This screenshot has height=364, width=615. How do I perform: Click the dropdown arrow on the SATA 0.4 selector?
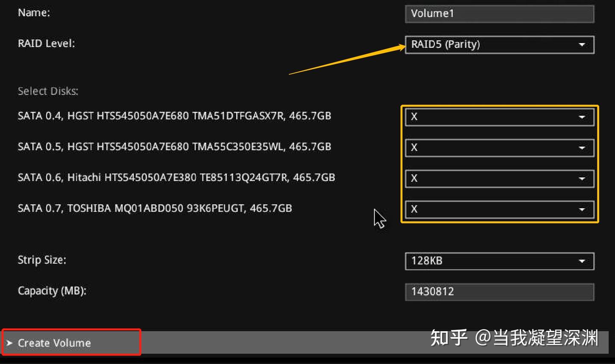pos(582,116)
